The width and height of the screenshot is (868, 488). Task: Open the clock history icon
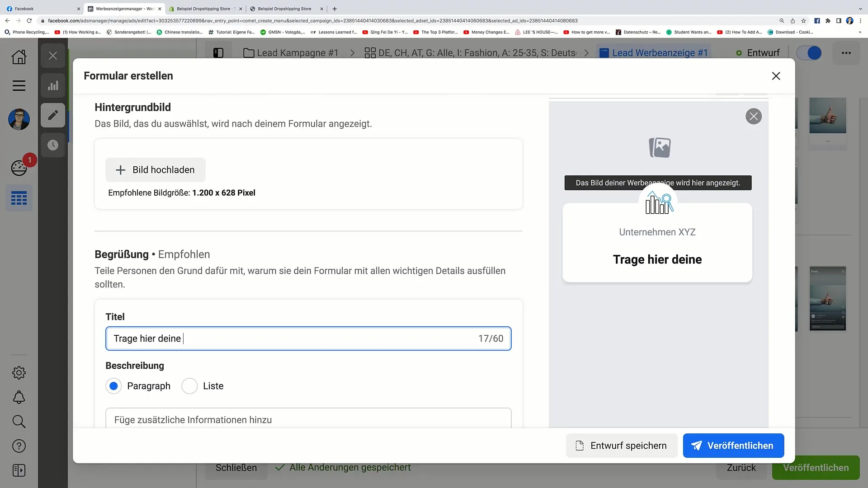coord(53,145)
